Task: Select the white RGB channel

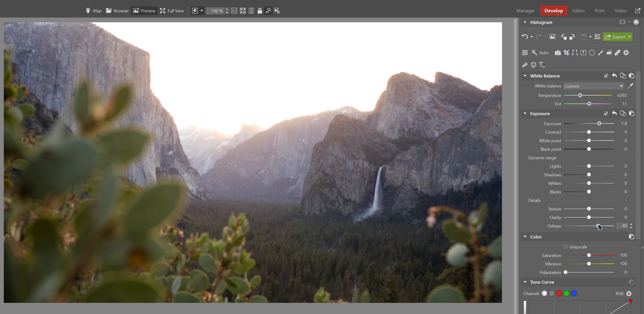Action: pos(544,293)
